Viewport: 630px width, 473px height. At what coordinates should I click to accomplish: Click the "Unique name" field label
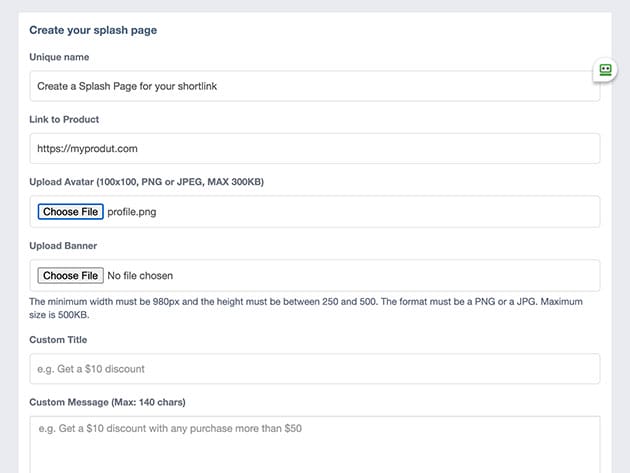click(x=59, y=57)
